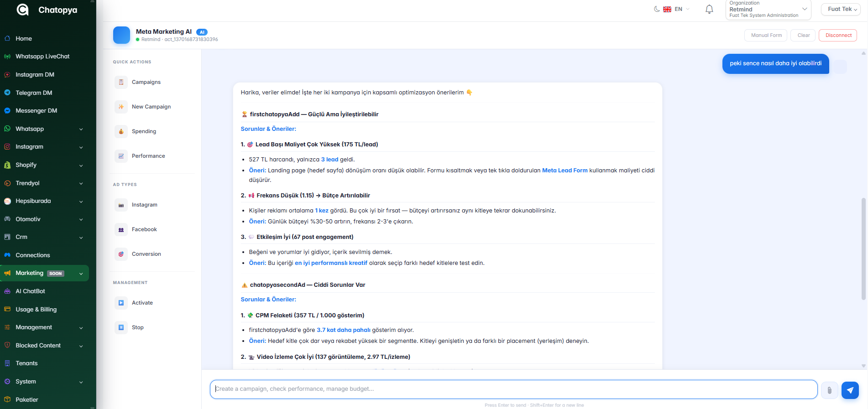This screenshot has width=868, height=409.
Task: Expand the Management sidebar menu
Action: pos(45,327)
